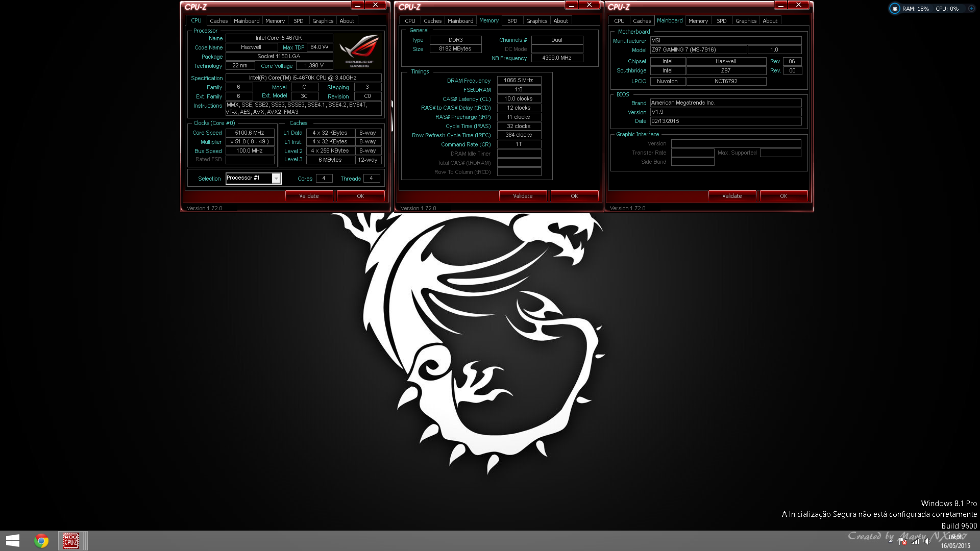Click the 'Intel Core i5 4670K' name field
980x551 pixels.
279,38
